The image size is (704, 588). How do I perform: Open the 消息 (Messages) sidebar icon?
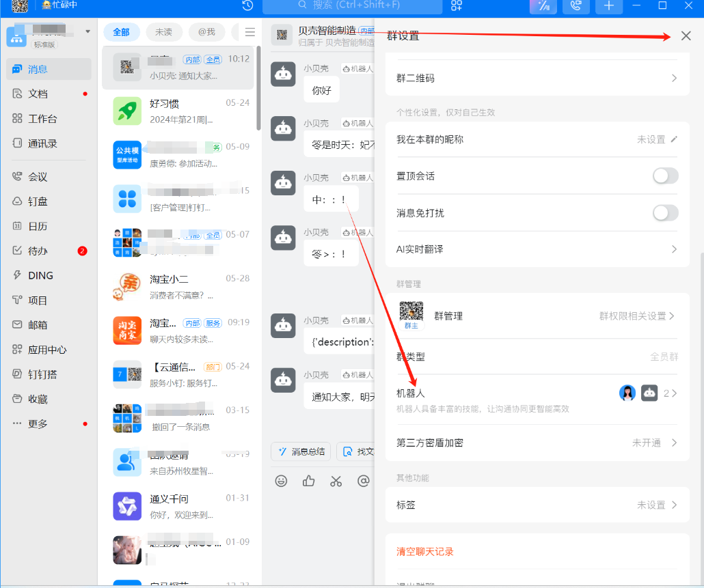[17, 69]
